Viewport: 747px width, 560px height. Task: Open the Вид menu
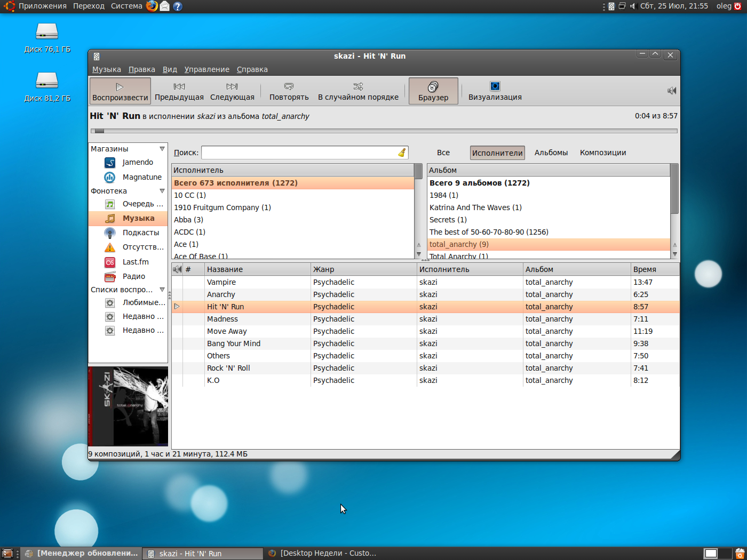click(x=170, y=69)
